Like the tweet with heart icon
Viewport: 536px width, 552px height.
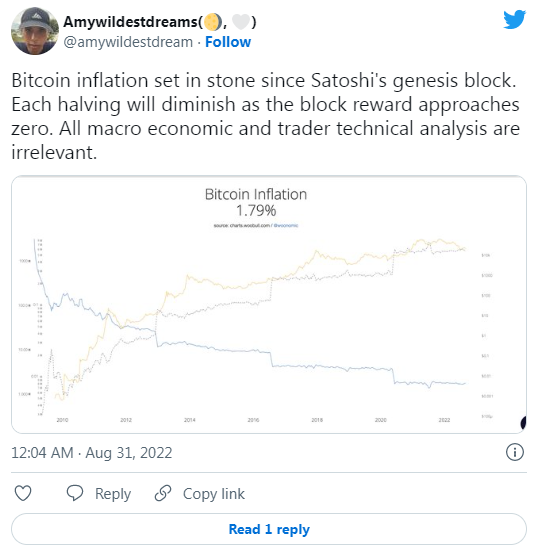23,493
